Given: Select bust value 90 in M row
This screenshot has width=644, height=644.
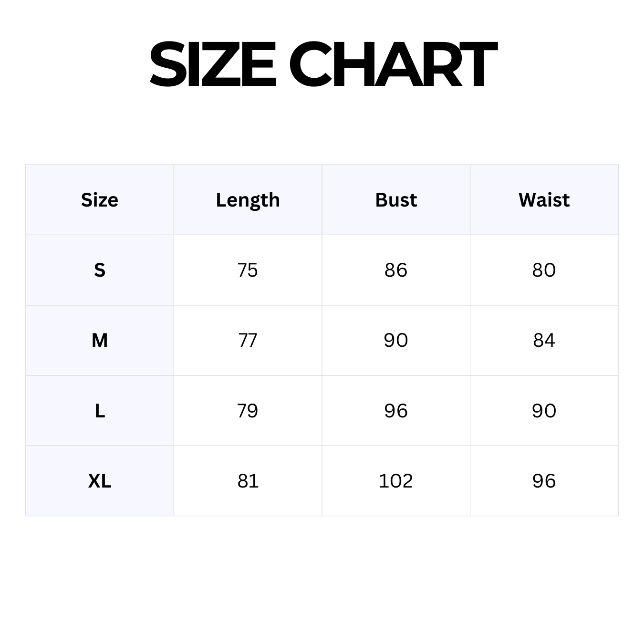Looking at the screenshot, I should point(396,340).
